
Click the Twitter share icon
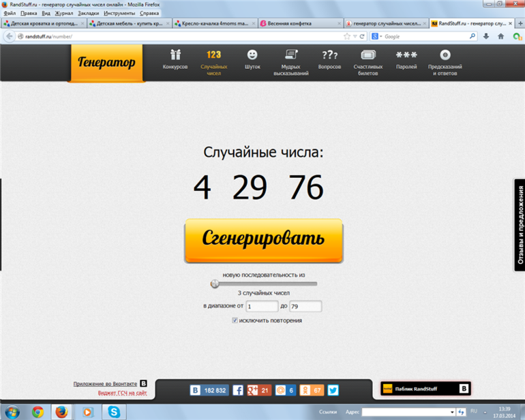[x=333, y=390]
